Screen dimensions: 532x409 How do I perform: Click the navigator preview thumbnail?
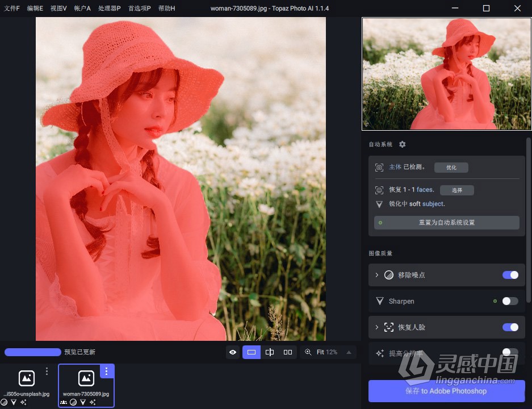coord(446,74)
